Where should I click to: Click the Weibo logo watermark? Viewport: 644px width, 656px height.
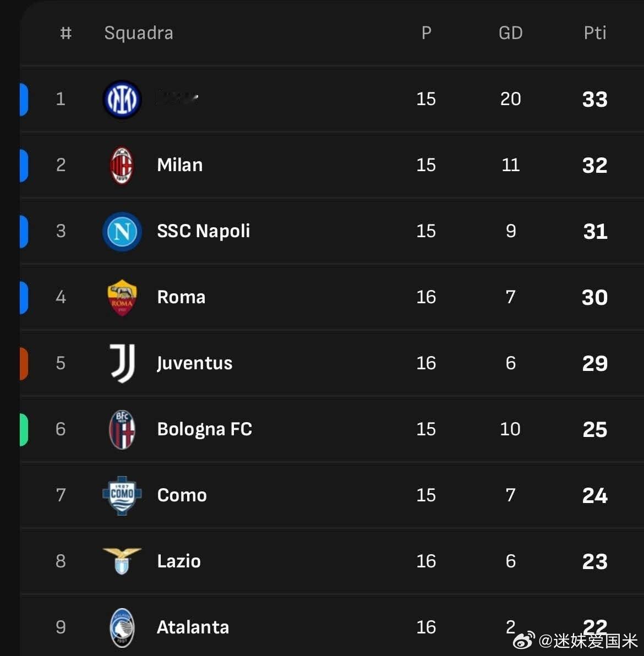524,640
